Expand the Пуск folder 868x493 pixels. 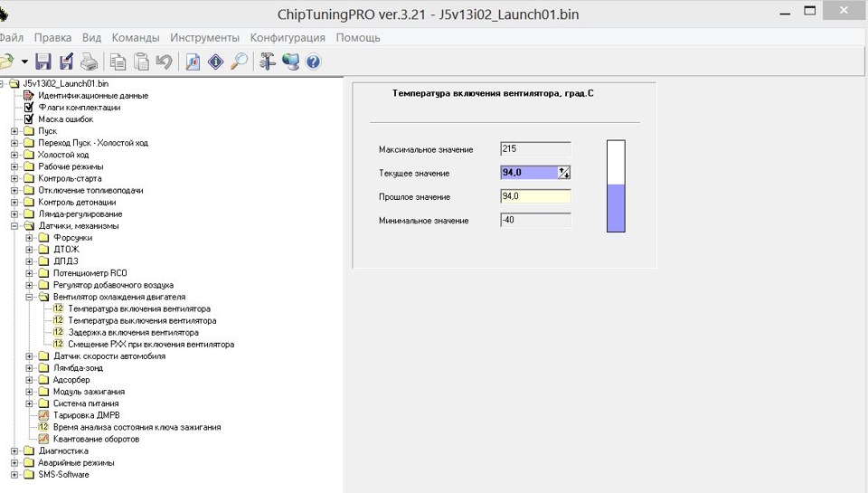tap(14, 131)
